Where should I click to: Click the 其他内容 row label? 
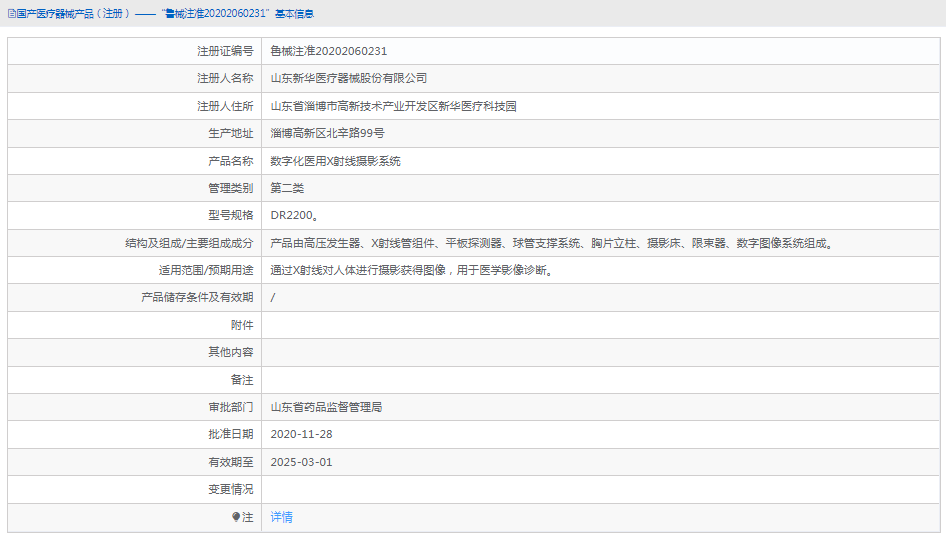click(230, 352)
